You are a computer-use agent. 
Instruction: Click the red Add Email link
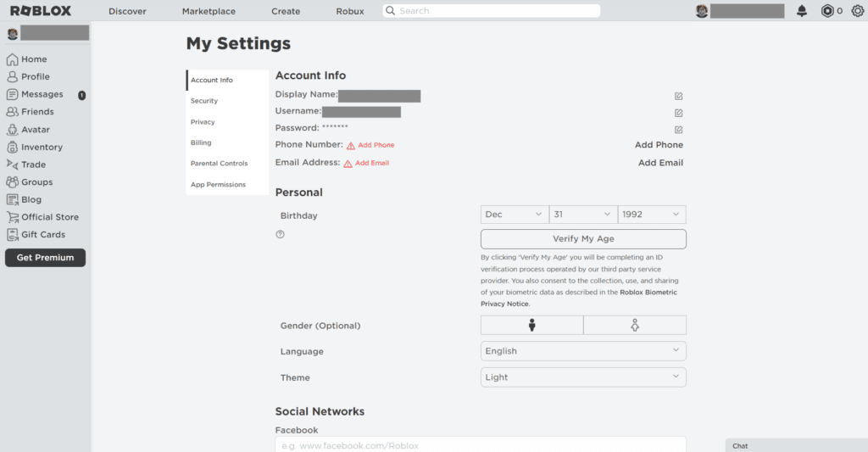point(372,163)
